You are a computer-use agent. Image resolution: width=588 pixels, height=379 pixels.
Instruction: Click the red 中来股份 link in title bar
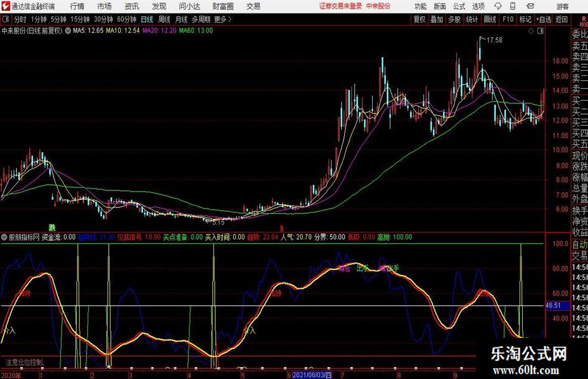coord(378,6)
